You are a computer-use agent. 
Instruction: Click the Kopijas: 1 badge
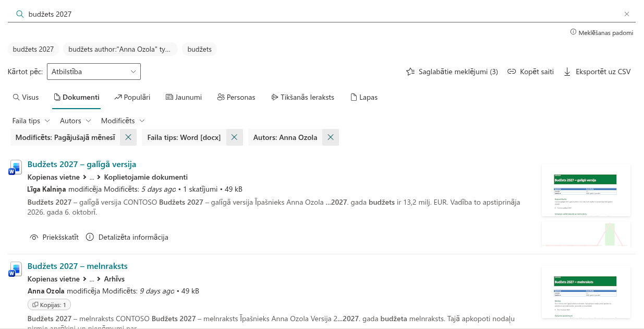pos(49,304)
